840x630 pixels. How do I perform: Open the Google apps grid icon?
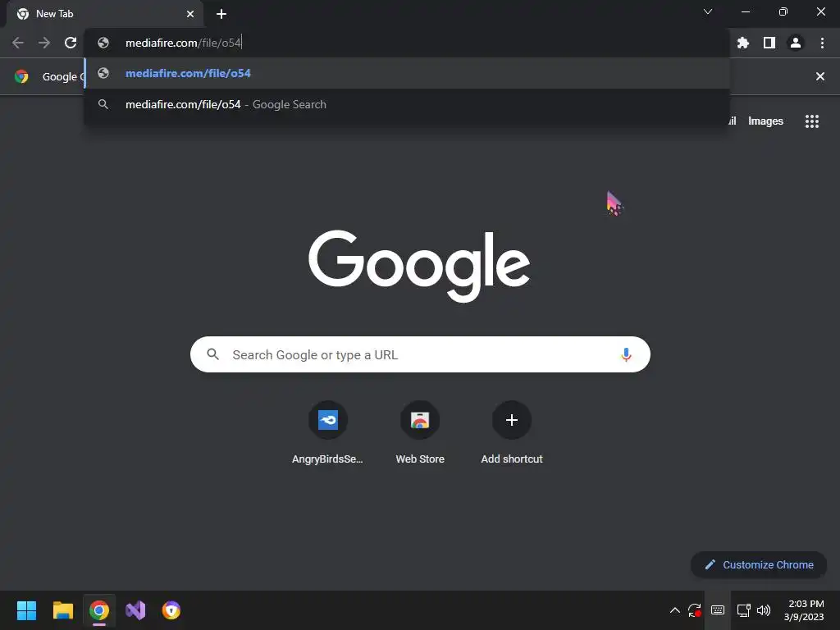point(811,121)
